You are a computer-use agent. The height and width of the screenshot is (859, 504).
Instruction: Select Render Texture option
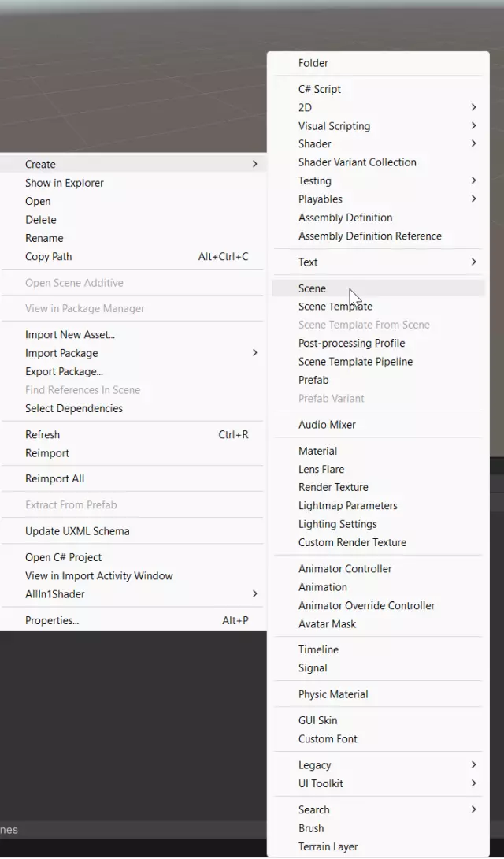333,488
